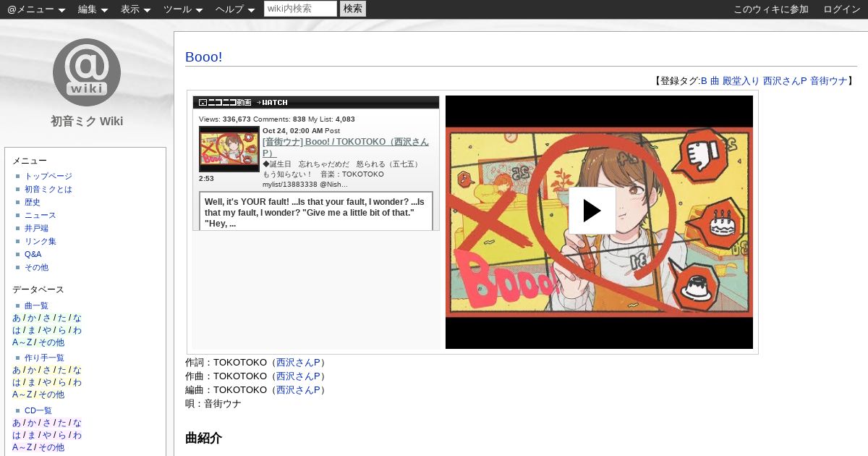The height and width of the screenshot is (456, 868).
Task: Click A～Z in the 曲一覧 index
Action: (22, 342)
